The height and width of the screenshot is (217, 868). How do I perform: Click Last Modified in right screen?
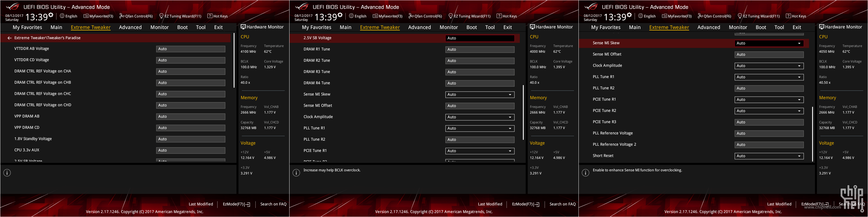(x=779, y=204)
